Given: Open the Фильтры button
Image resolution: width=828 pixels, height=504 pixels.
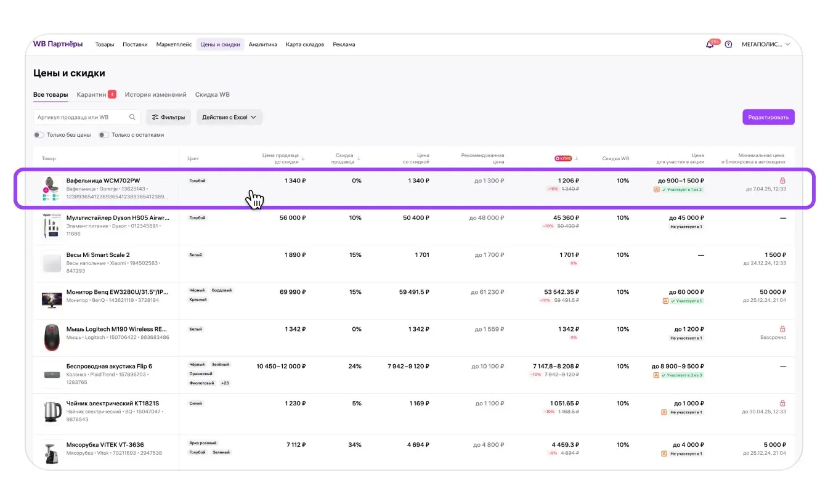Looking at the screenshot, I should pyautogui.click(x=168, y=117).
